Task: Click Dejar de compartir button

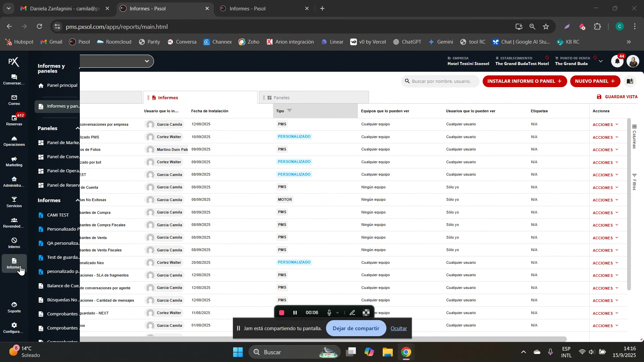Action: pyautogui.click(x=356, y=328)
